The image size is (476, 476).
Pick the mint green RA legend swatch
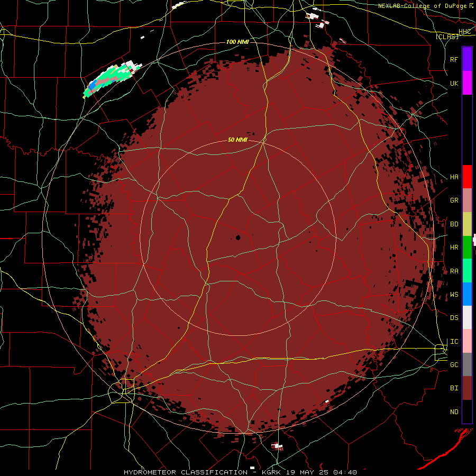point(467,271)
